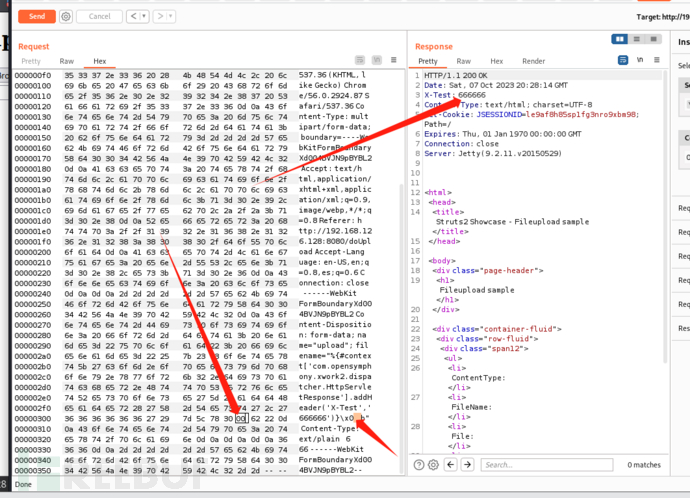Image resolution: width=690 pixels, height=498 pixels.
Task: Switch Response view to Hex tab
Action: pos(497,61)
